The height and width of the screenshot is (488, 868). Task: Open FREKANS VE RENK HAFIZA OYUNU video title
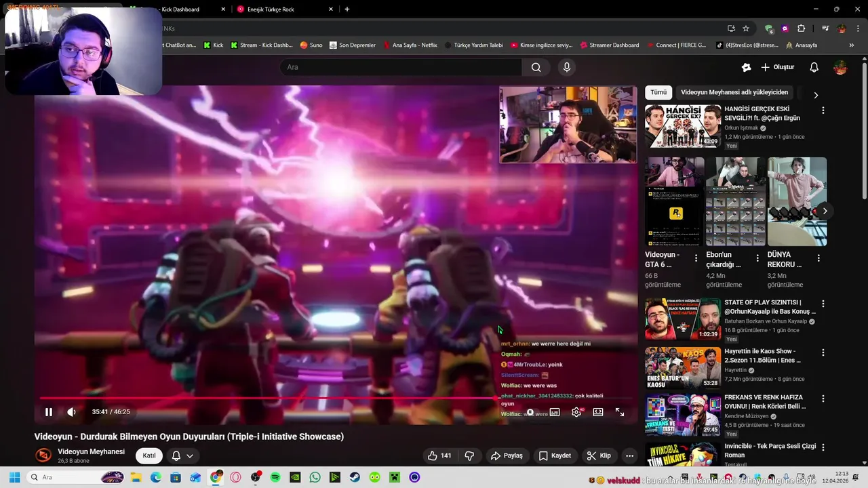click(x=764, y=402)
